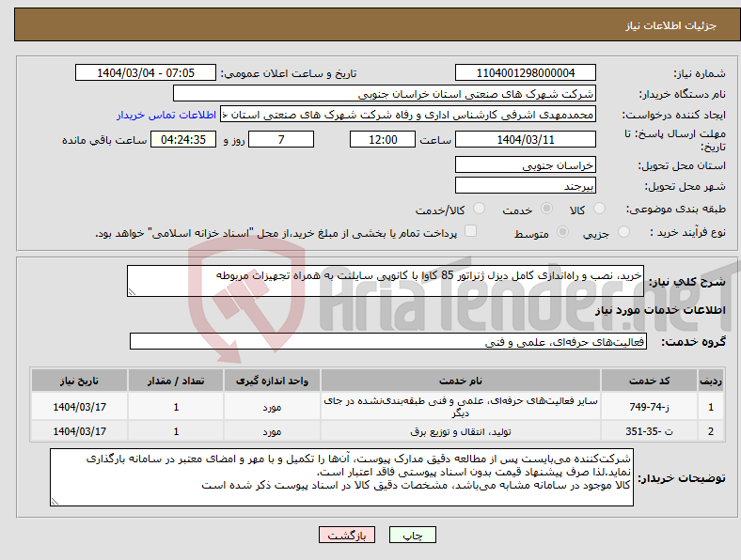Image resolution: width=741 pixels, height=560 pixels.
Task: Click the row 2 date 1404/03/17 cell
Action: click(79, 431)
